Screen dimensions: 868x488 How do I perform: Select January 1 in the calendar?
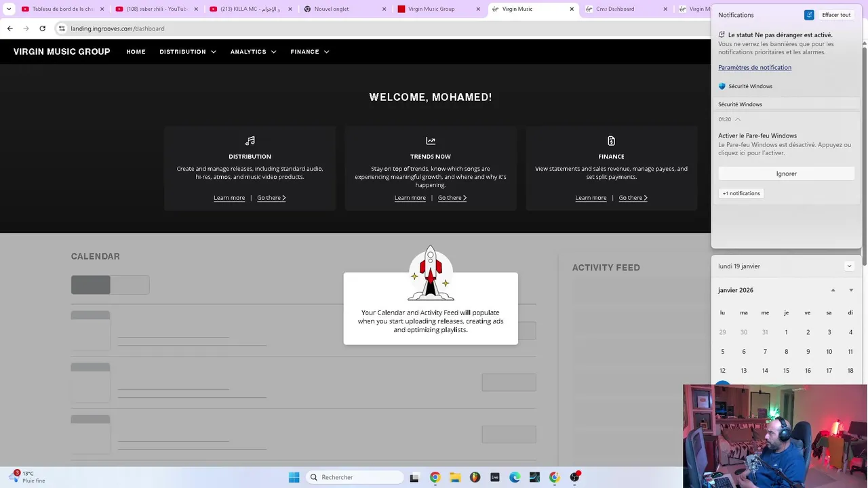click(x=786, y=332)
